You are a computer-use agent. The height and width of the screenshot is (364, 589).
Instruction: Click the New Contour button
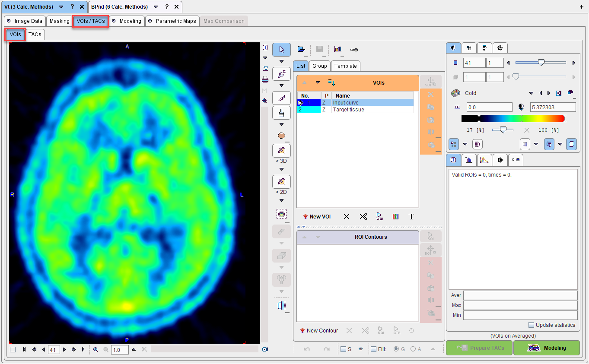[319, 331]
